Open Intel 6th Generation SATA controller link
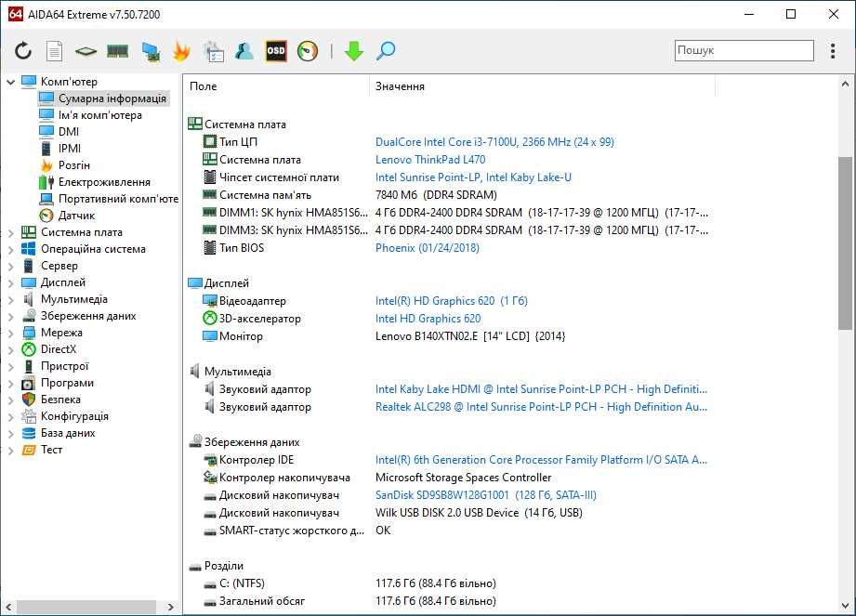The width and height of the screenshot is (856, 616). pyautogui.click(x=541, y=460)
